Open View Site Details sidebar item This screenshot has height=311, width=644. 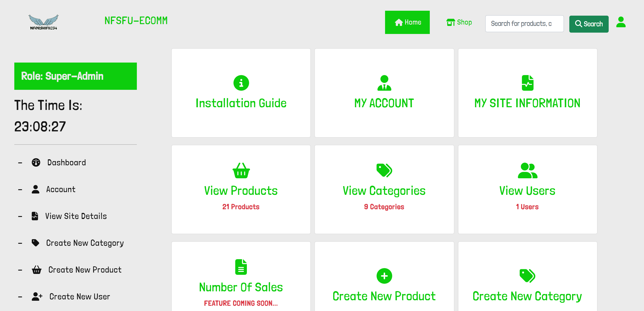tap(76, 216)
